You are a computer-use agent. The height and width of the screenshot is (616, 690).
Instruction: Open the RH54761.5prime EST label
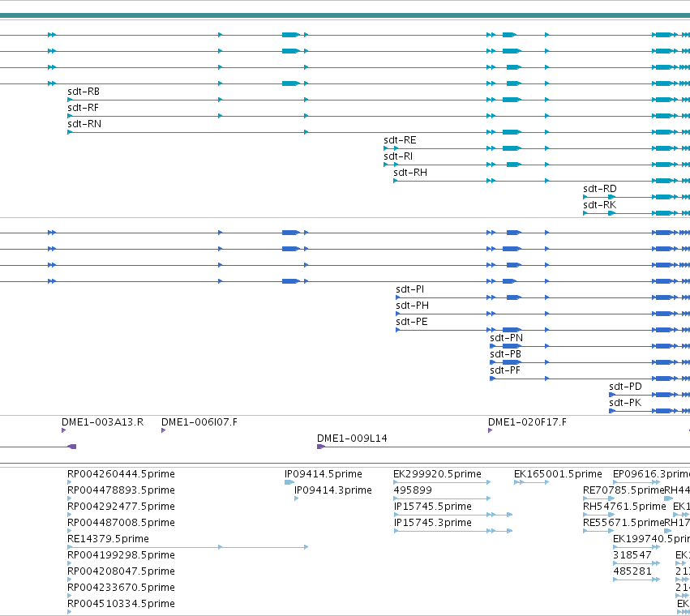(624, 507)
